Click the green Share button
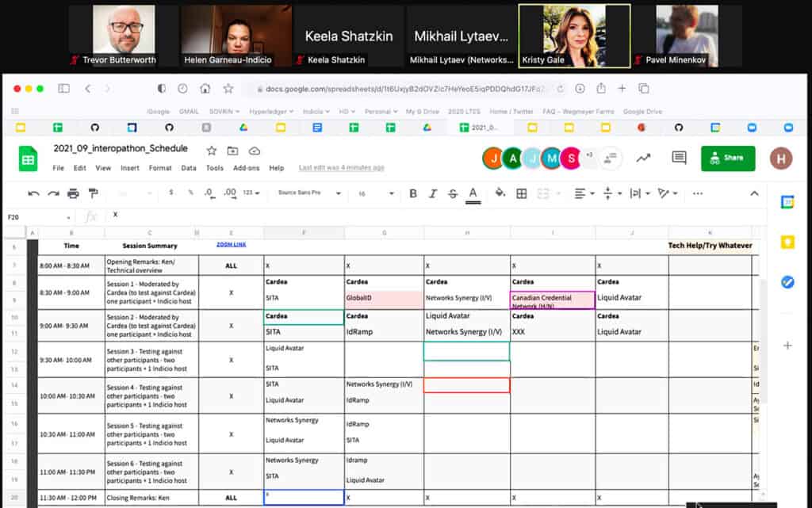812x508 pixels. click(728, 158)
